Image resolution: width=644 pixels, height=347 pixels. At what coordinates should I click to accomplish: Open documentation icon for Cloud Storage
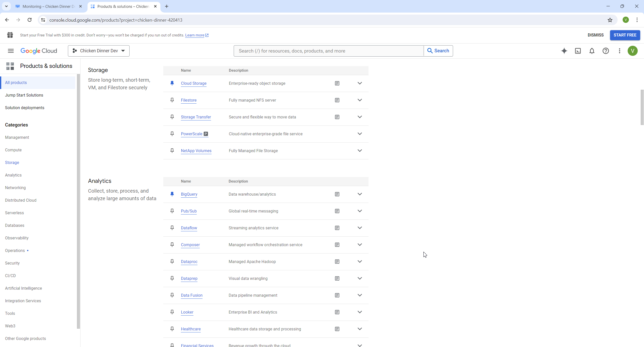[x=337, y=83]
